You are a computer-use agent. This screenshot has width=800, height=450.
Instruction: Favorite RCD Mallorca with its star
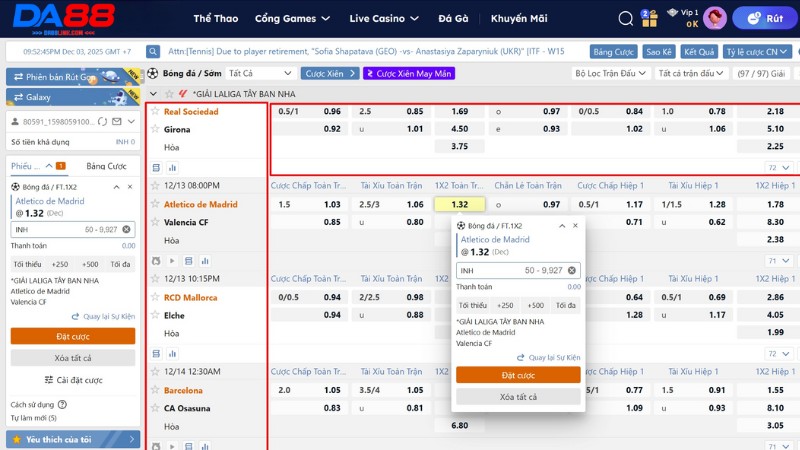[x=155, y=297]
